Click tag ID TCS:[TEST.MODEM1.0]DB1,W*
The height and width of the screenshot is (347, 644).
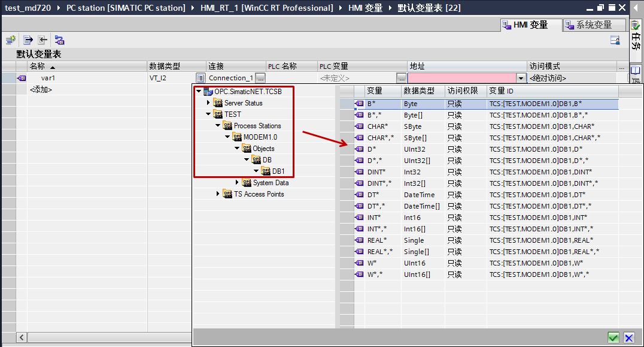(536, 263)
